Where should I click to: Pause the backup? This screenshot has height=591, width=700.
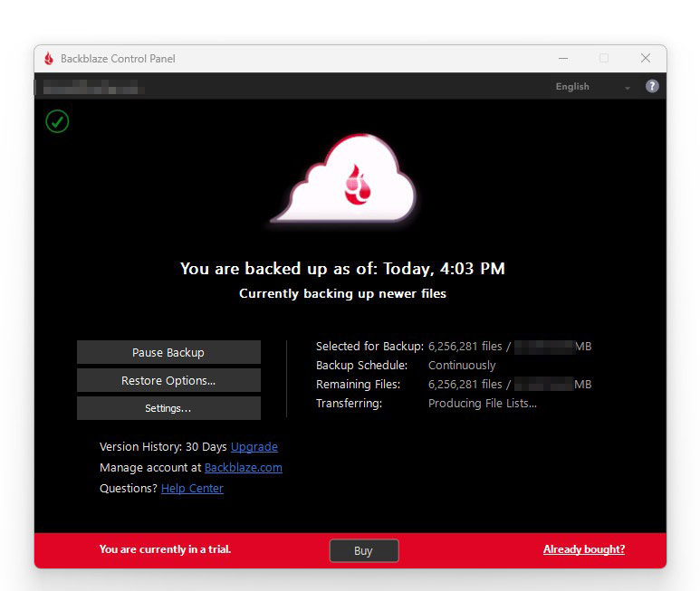168,352
